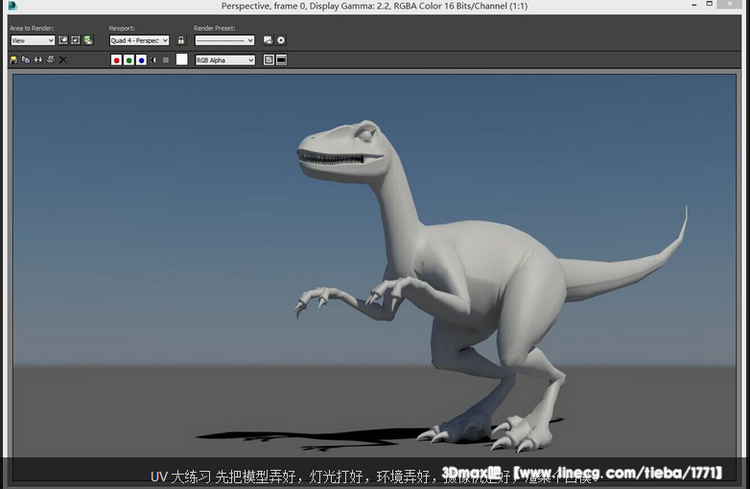This screenshot has width=750, height=489.
Task: Open the Render Setup icon
Action: point(268,40)
